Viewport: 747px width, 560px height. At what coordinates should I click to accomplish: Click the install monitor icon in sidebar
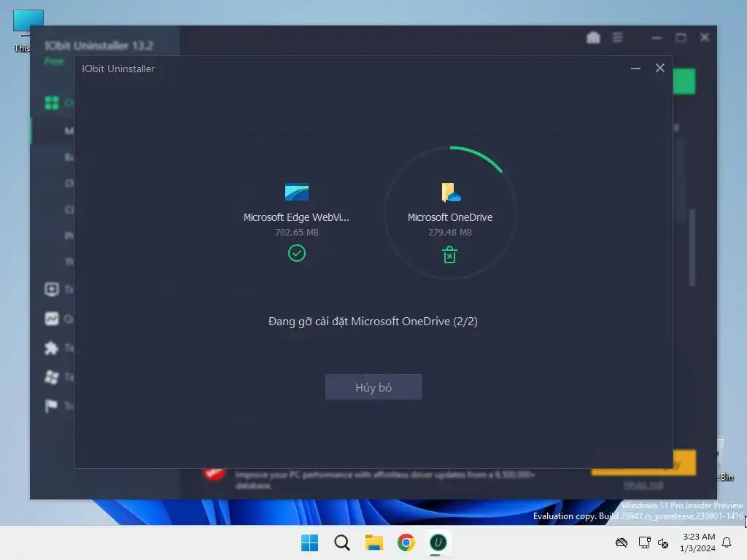pyautogui.click(x=52, y=289)
